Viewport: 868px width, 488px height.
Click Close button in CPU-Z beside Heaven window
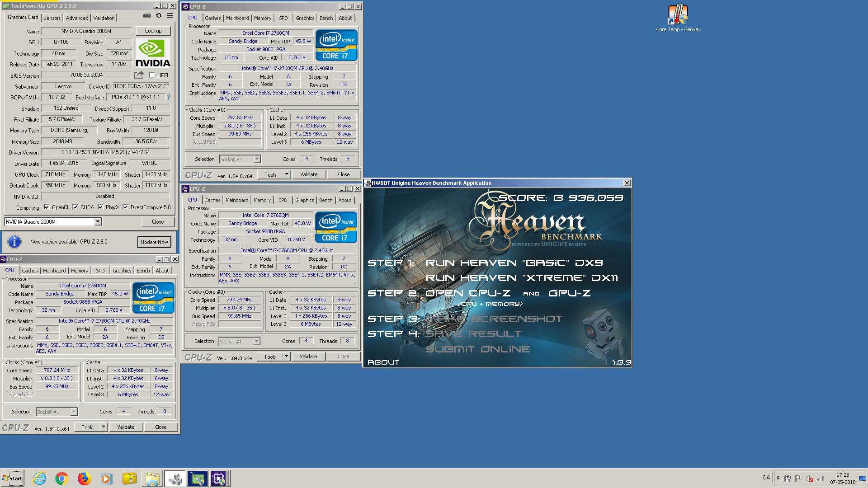tap(343, 357)
